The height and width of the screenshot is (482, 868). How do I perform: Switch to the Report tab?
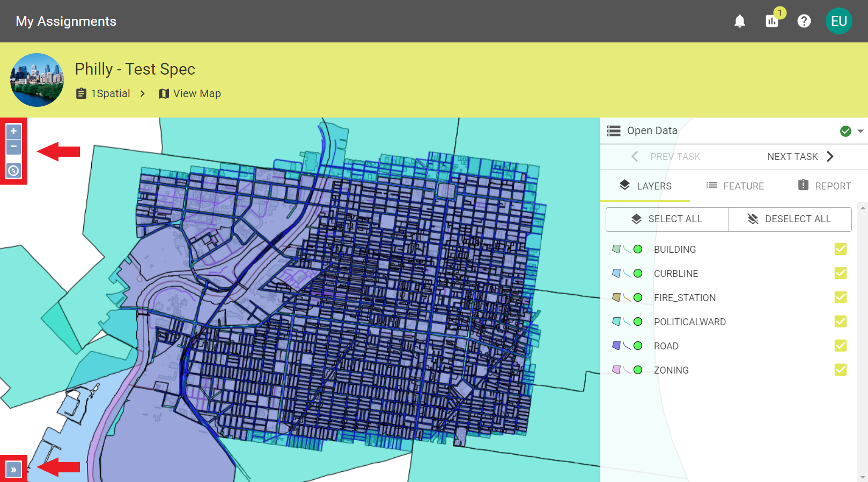coord(824,186)
